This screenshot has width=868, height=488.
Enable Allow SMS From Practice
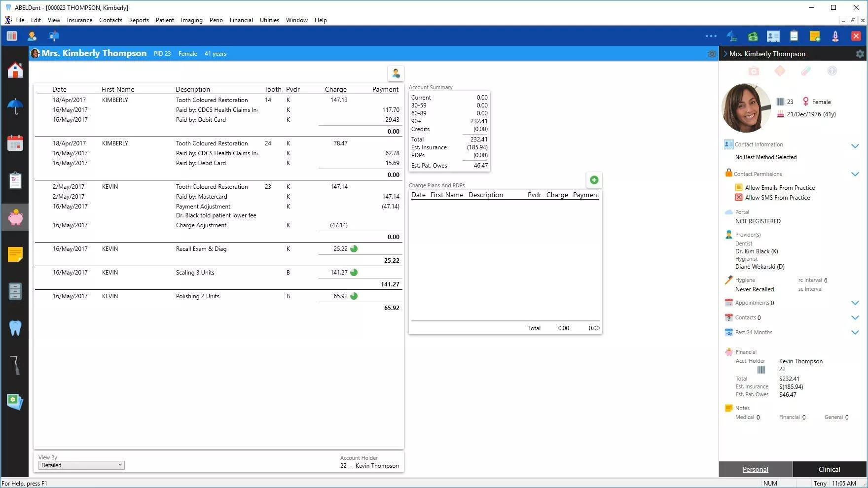tap(738, 197)
